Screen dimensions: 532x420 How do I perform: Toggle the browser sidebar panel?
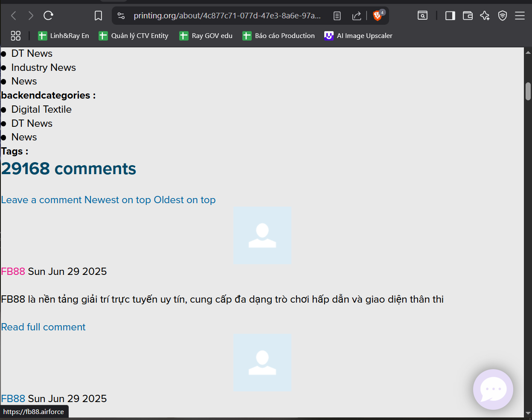(x=450, y=16)
